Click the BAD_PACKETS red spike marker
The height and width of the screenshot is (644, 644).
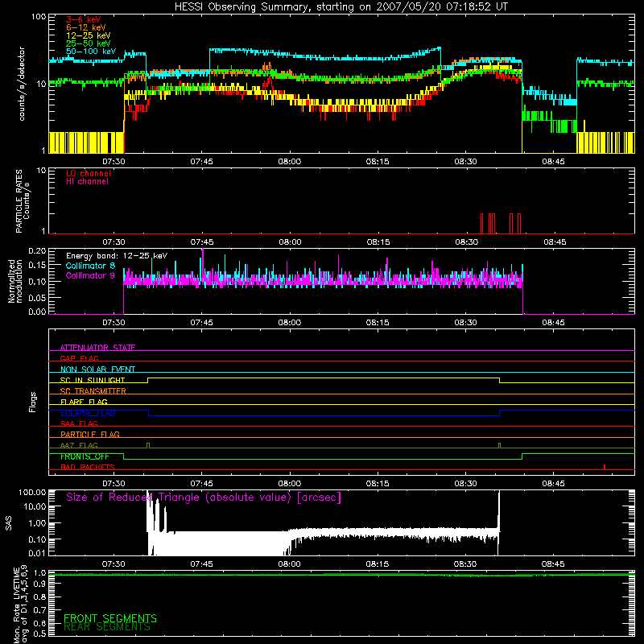click(605, 467)
